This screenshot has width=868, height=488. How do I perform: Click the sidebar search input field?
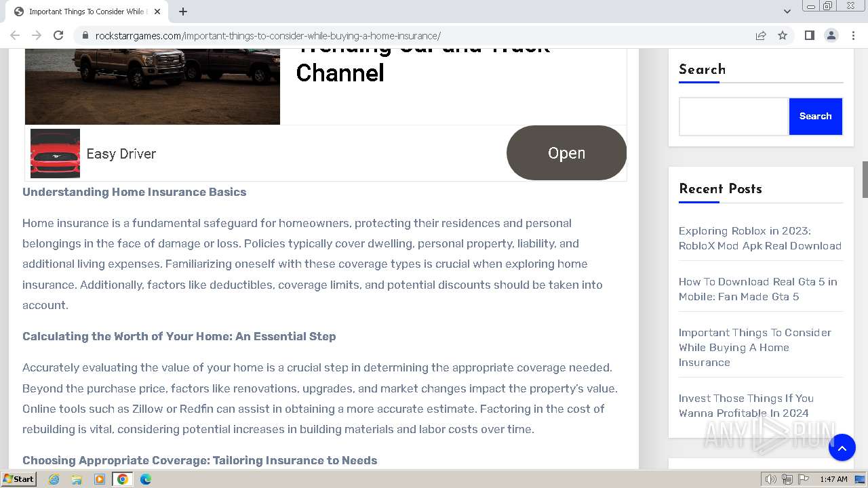[734, 117]
